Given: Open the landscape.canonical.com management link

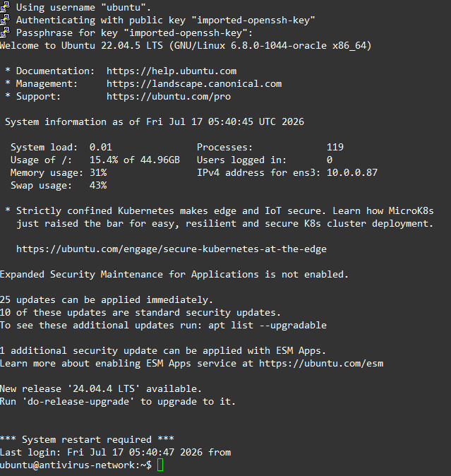Looking at the screenshot, I should pyautogui.click(x=194, y=84).
